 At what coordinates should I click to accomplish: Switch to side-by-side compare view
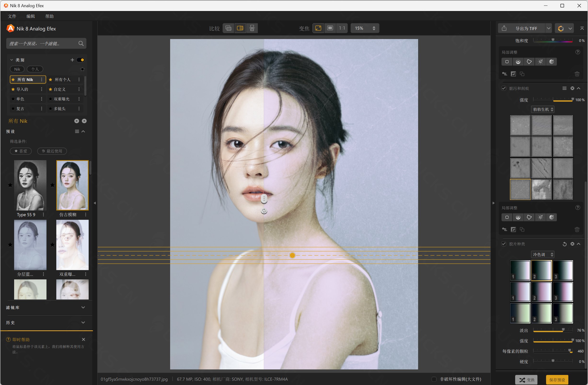tap(252, 28)
